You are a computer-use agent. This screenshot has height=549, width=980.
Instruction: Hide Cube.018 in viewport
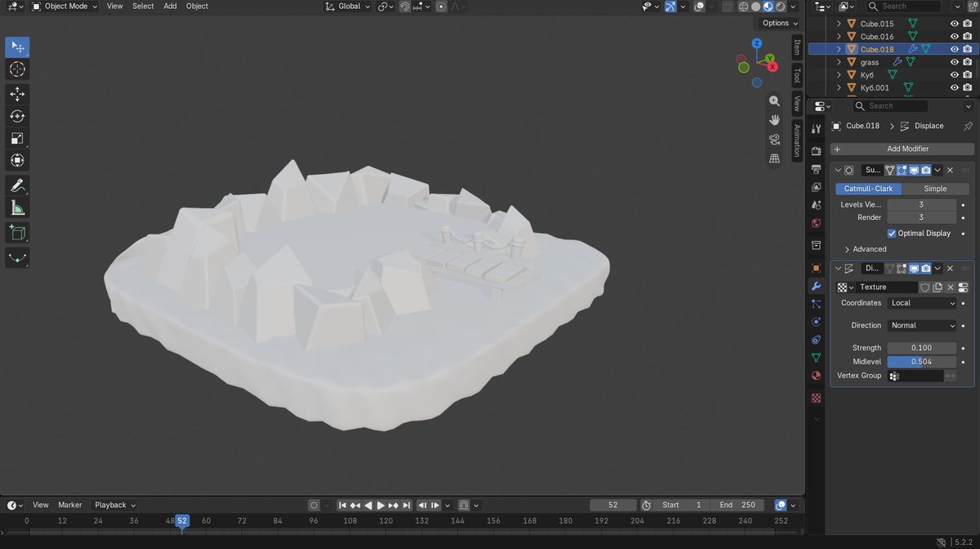[955, 49]
